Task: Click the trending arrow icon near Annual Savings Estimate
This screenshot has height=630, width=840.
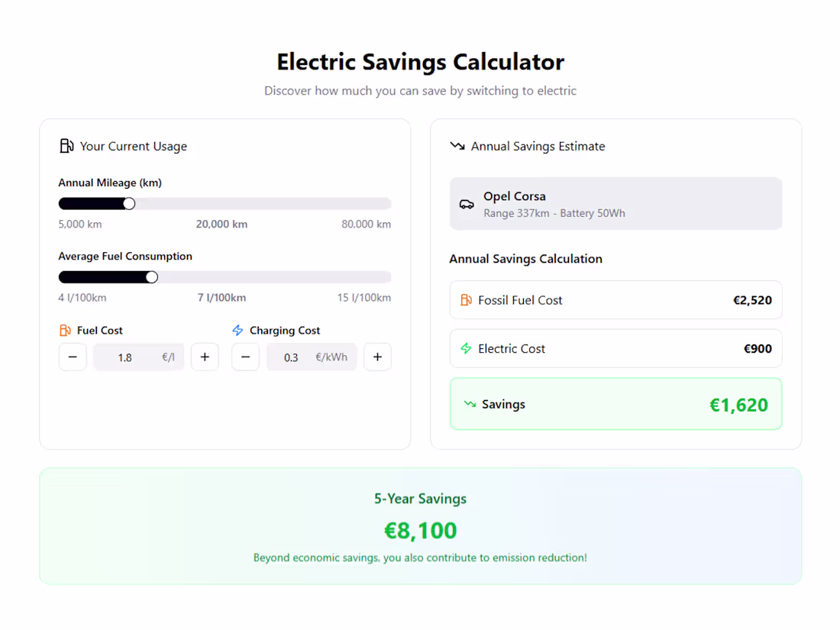Action: click(457, 145)
